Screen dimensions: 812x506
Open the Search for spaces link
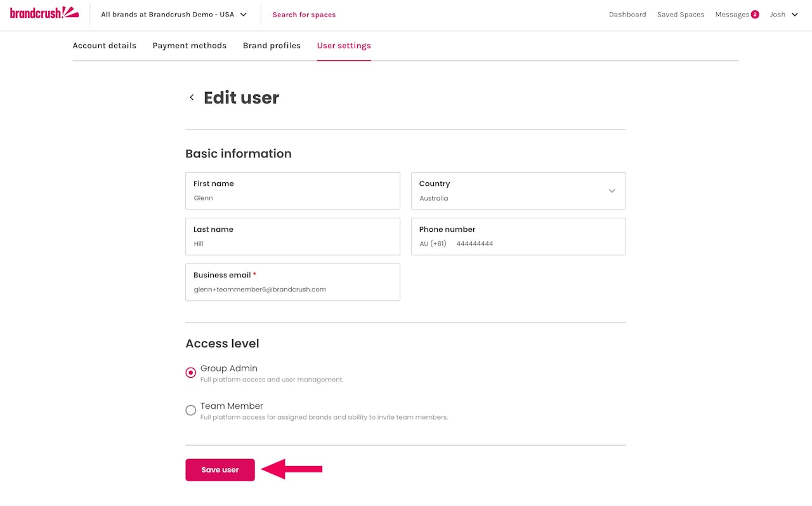304,15
